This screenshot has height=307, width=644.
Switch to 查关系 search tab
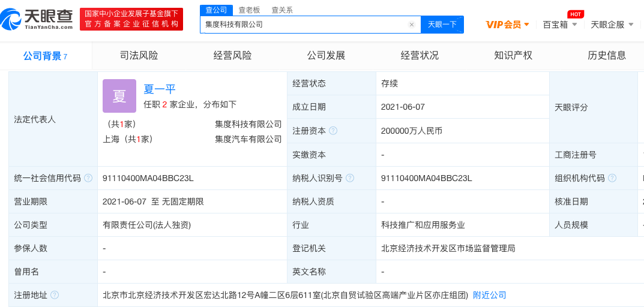pyautogui.click(x=282, y=10)
